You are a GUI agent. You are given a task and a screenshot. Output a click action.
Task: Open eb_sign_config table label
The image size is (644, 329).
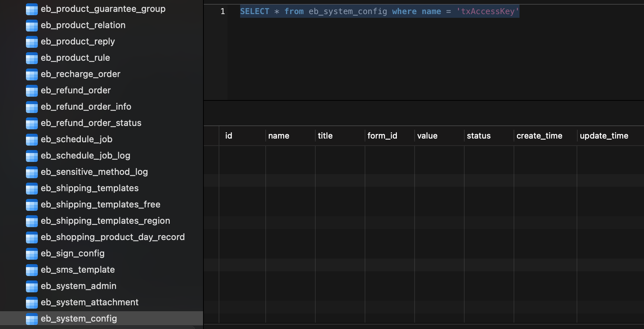(73, 253)
